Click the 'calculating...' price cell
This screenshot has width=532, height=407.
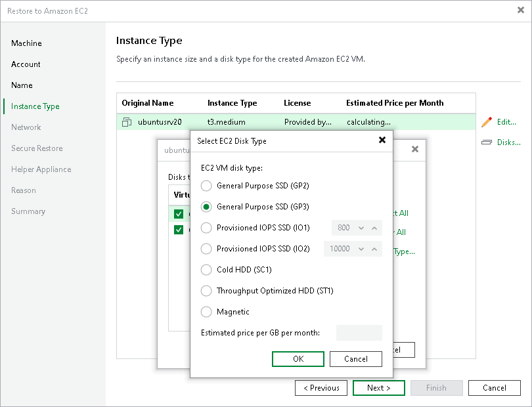pyautogui.click(x=369, y=122)
